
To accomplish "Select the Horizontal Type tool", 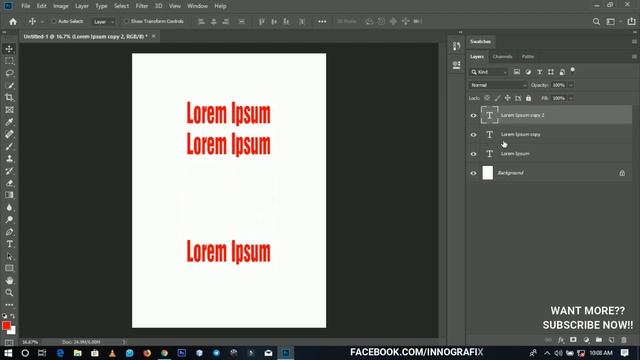I will (x=9, y=244).
